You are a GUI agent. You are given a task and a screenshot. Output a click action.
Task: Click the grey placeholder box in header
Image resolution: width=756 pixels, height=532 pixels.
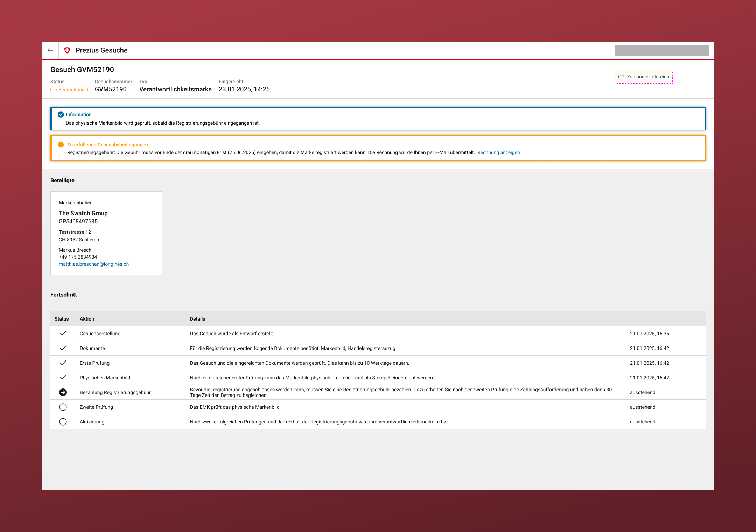coord(661,50)
